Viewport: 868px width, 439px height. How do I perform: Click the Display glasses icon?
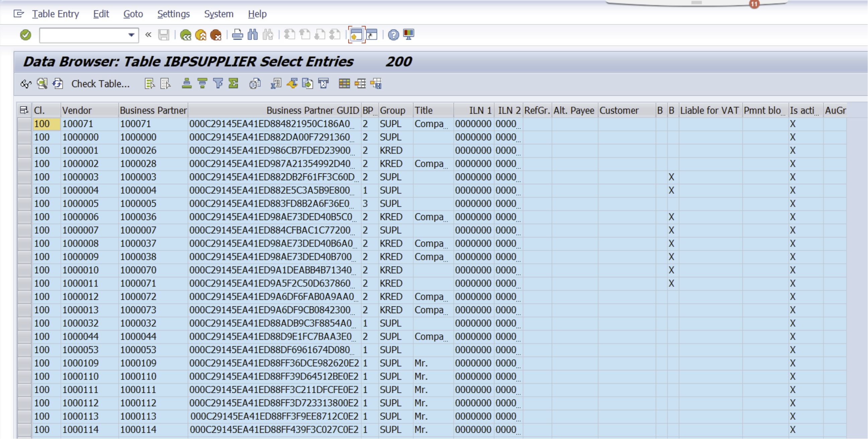[26, 84]
